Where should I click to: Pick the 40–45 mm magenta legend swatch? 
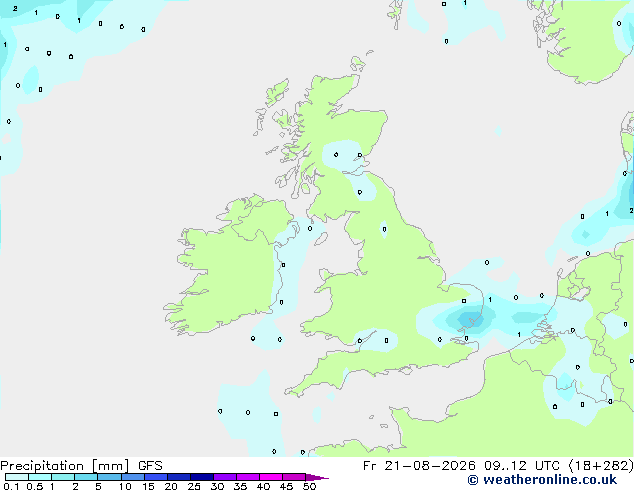[x=271, y=477]
